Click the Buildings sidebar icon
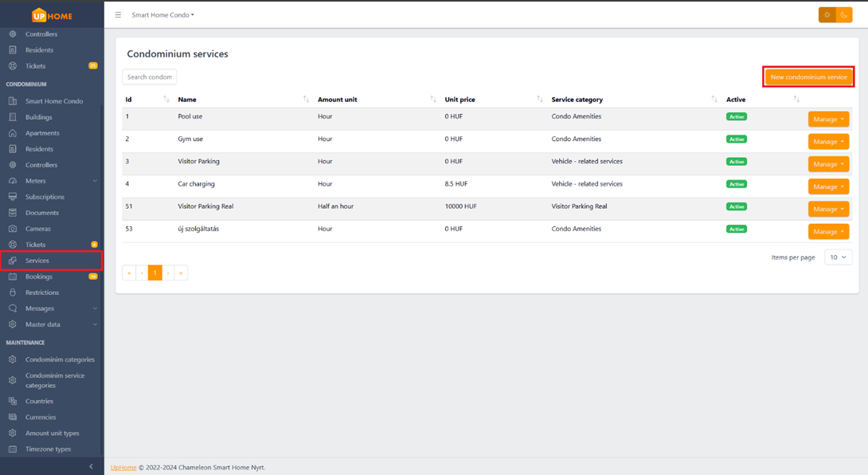868x475 pixels. (x=13, y=117)
